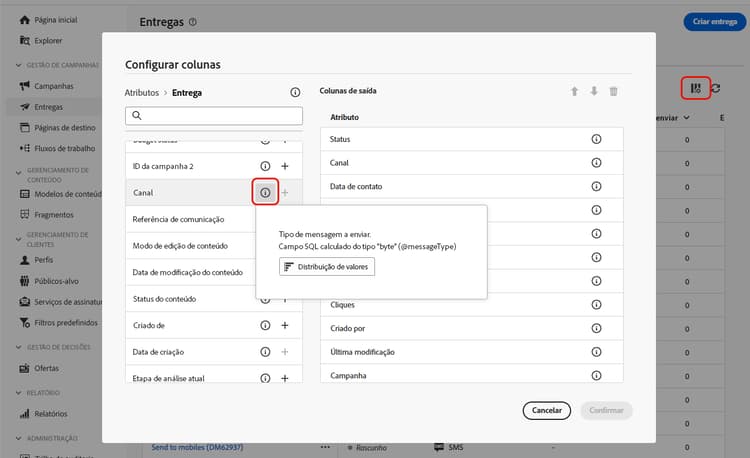Screen dimensions: 750x458
Task: Show info for Data de criação
Action: pos(265,352)
